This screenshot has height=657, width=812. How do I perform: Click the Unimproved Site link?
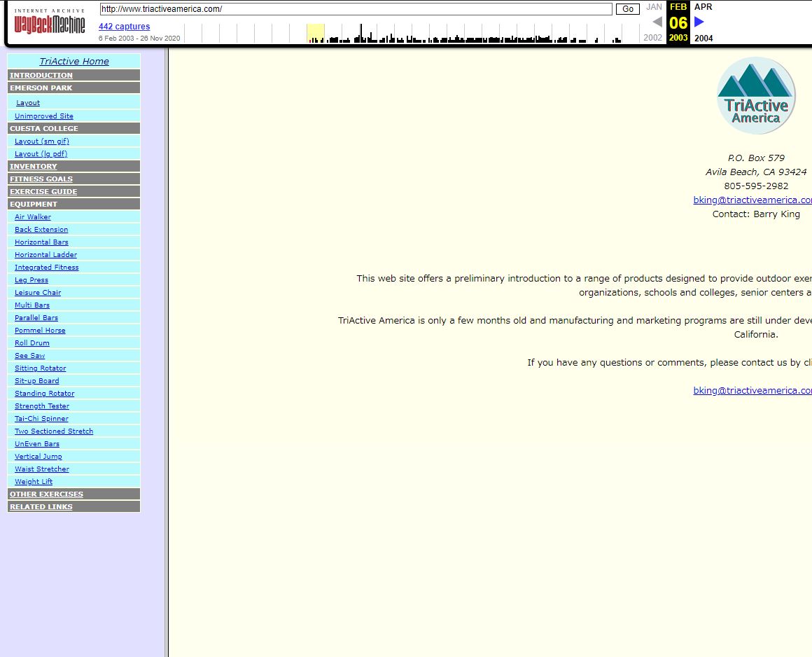(x=44, y=116)
